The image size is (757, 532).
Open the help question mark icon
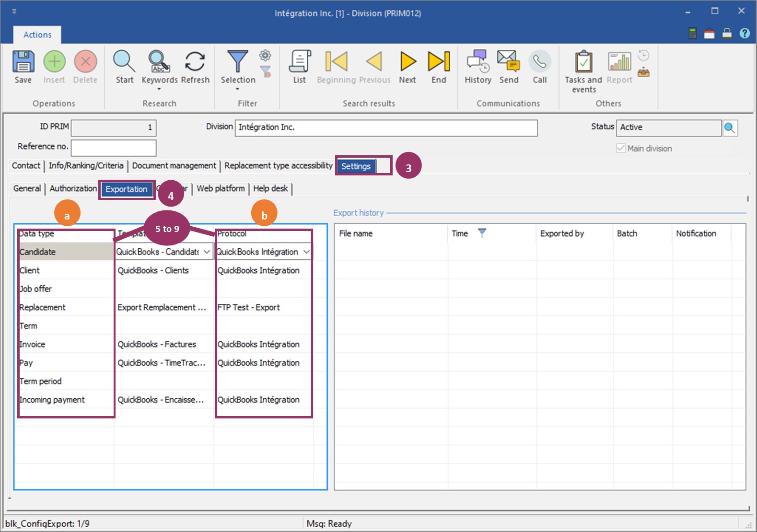click(x=745, y=33)
